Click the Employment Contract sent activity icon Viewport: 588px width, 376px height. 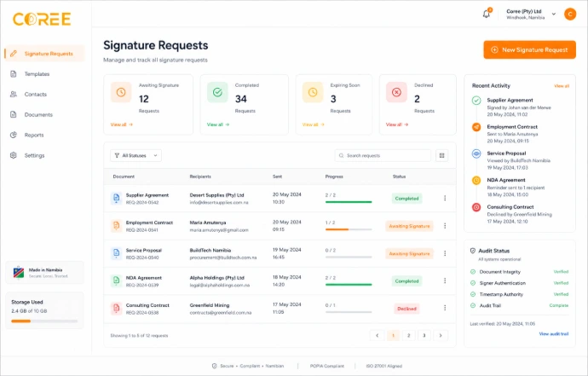[476, 127]
